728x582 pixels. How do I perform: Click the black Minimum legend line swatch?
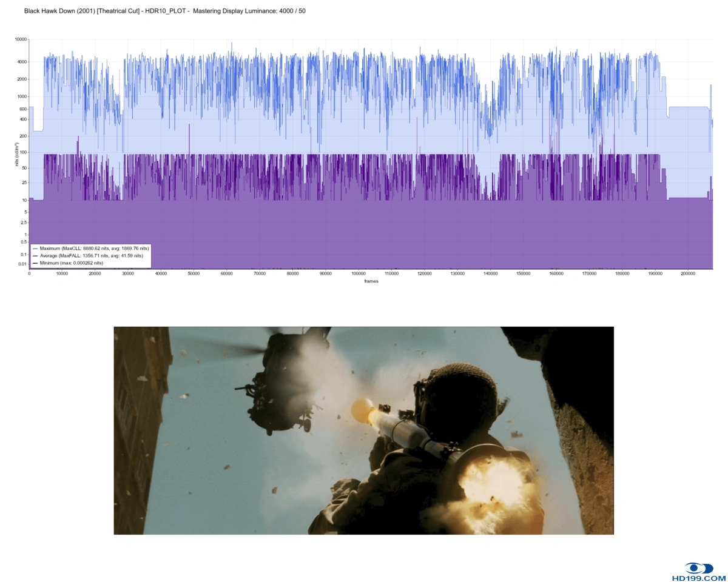click(35, 264)
